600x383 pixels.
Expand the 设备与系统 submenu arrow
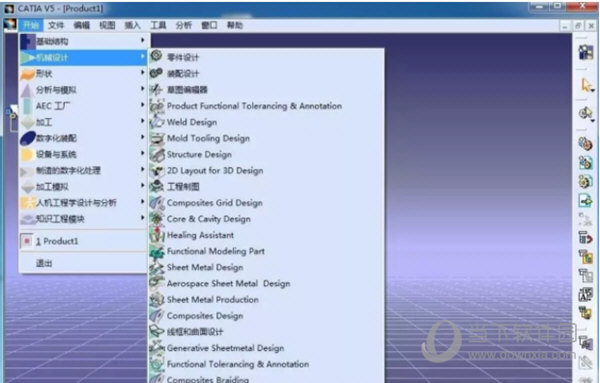pyautogui.click(x=142, y=153)
